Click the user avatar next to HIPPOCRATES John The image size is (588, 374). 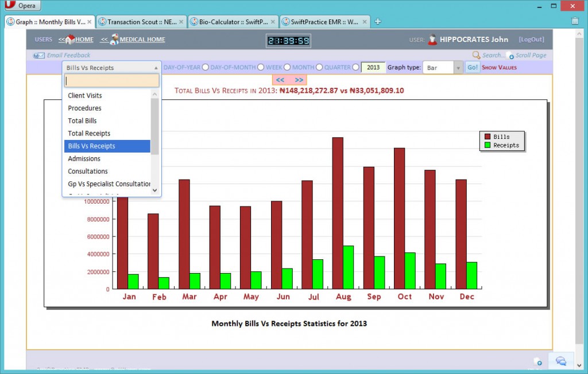[432, 39]
